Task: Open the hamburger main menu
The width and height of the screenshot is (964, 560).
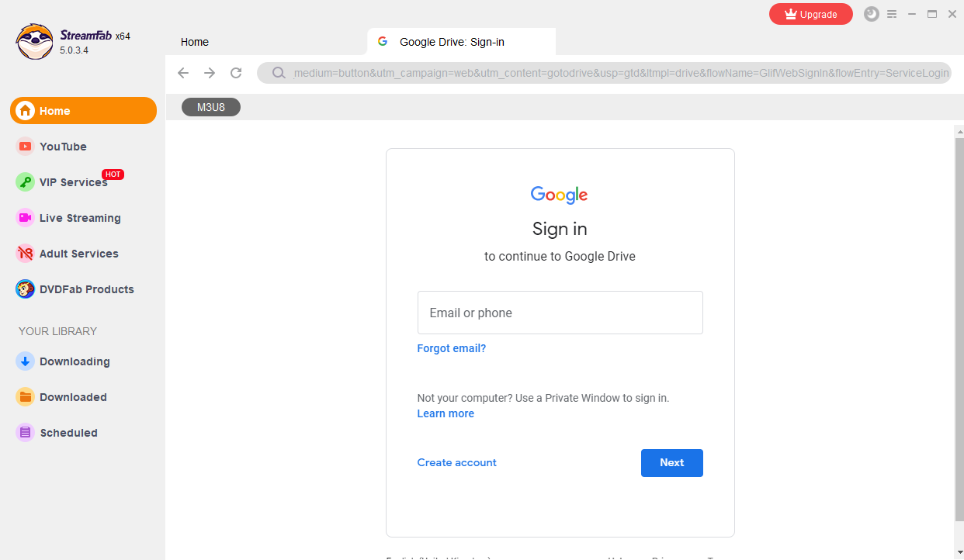Action: 892,14
